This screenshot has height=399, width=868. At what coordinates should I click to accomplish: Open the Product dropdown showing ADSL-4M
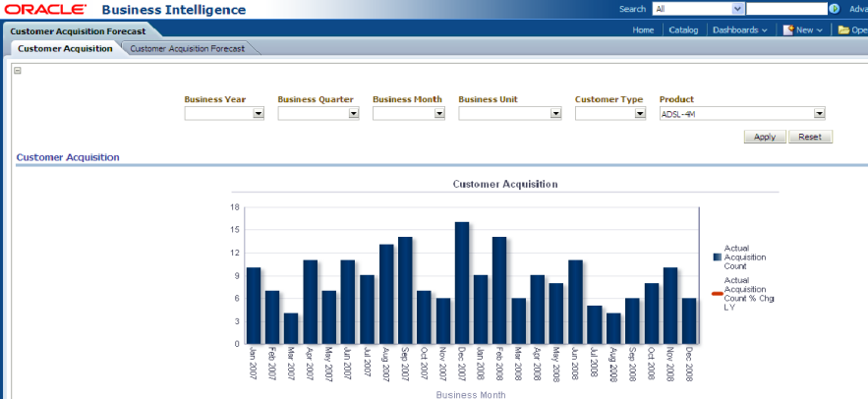point(819,113)
